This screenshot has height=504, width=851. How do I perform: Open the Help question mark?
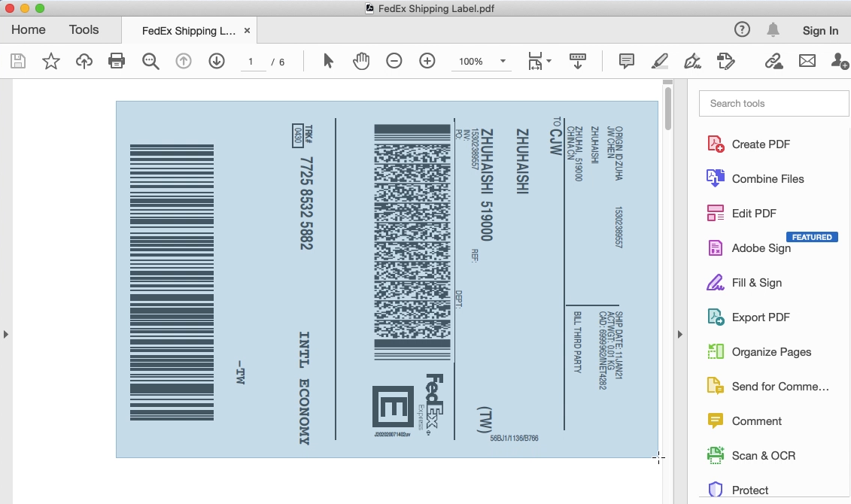tap(742, 29)
